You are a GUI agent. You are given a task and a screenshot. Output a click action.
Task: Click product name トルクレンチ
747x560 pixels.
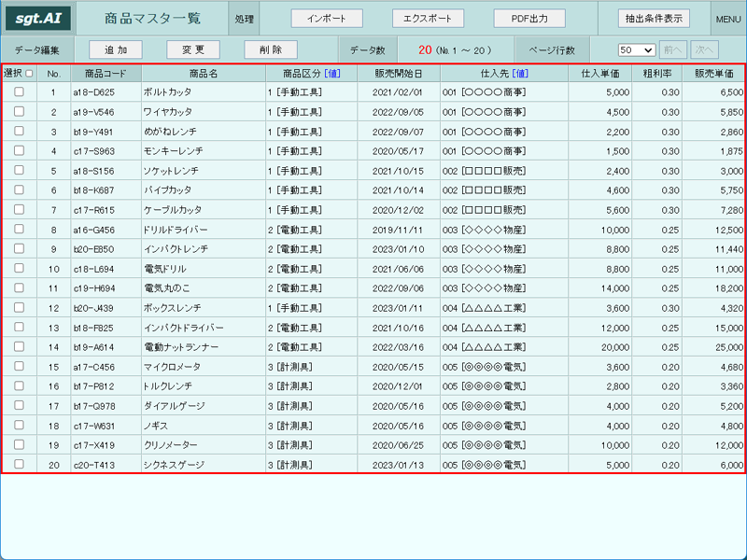(x=168, y=386)
